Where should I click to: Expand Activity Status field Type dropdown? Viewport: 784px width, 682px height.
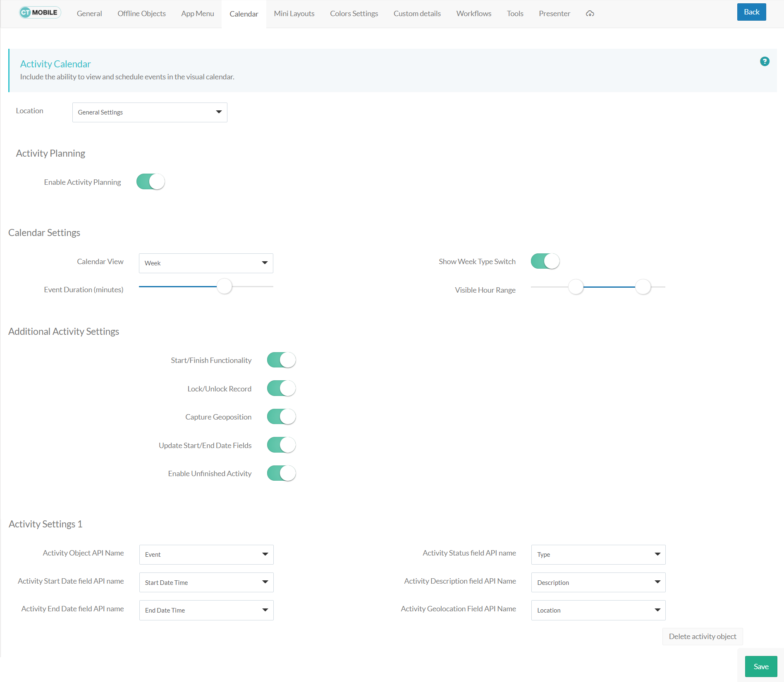coord(598,555)
